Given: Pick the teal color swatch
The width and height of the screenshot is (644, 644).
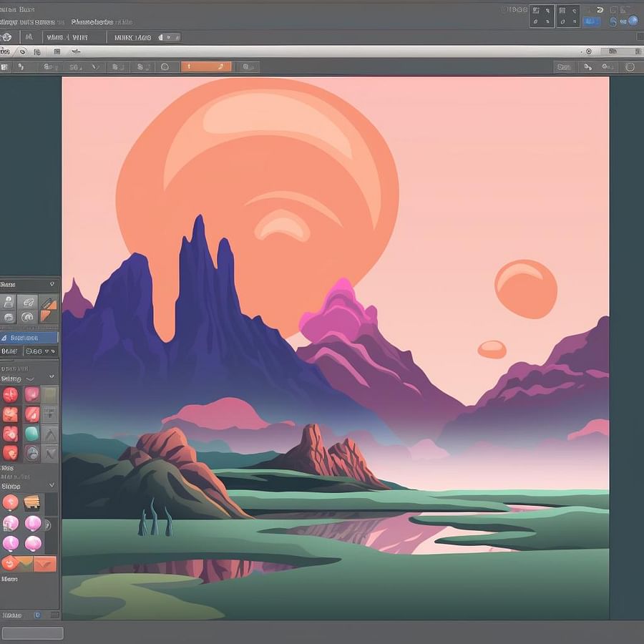Looking at the screenshot, I should [x=31, y=434].
